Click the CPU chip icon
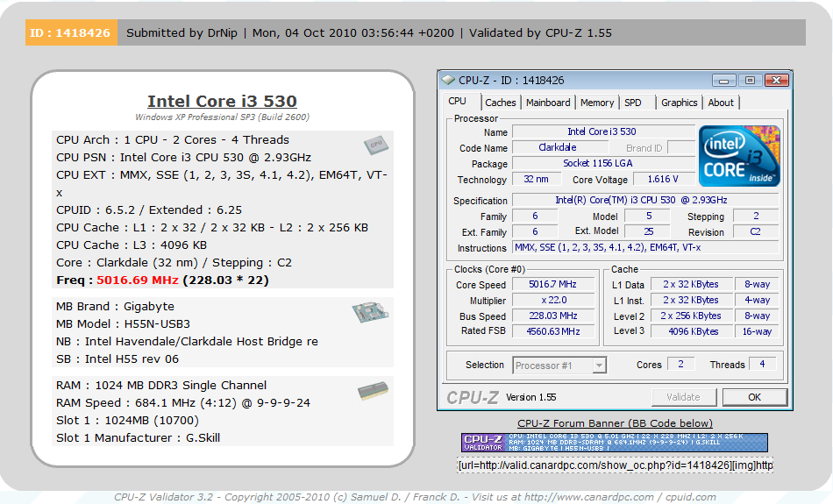Screen dimensions: 833x504 click(x=375, y=145)
